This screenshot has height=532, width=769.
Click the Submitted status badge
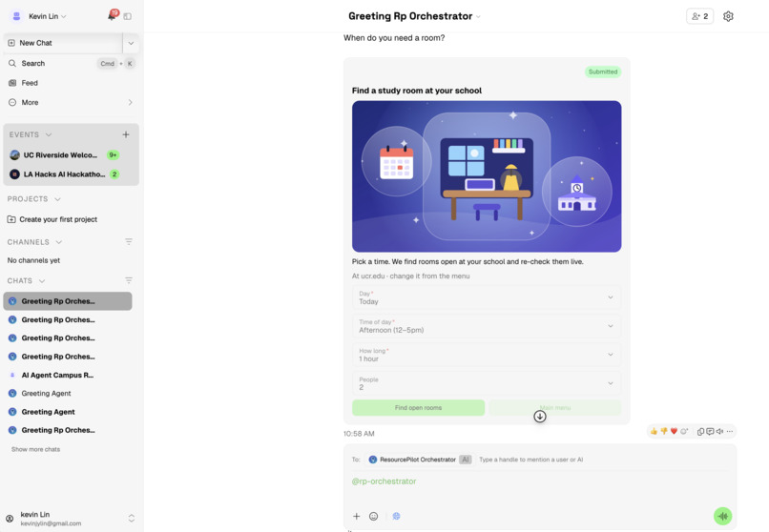point(603,72)
